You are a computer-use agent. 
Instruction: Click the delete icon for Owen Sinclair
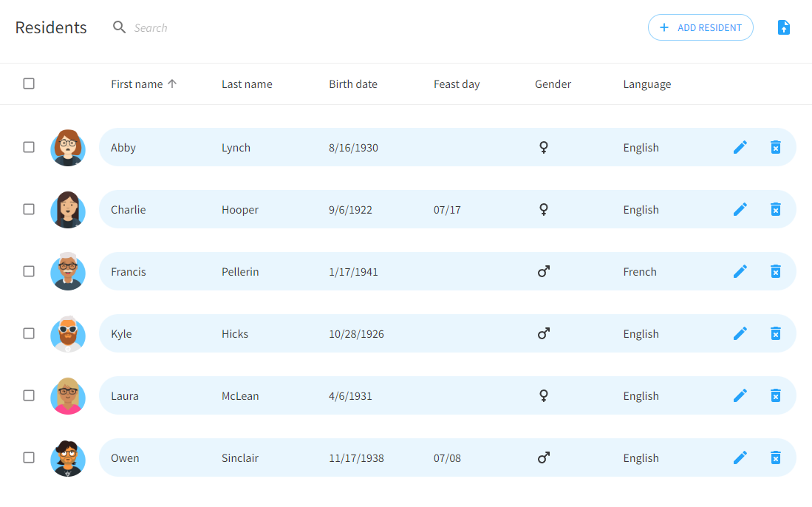(775, 457)
